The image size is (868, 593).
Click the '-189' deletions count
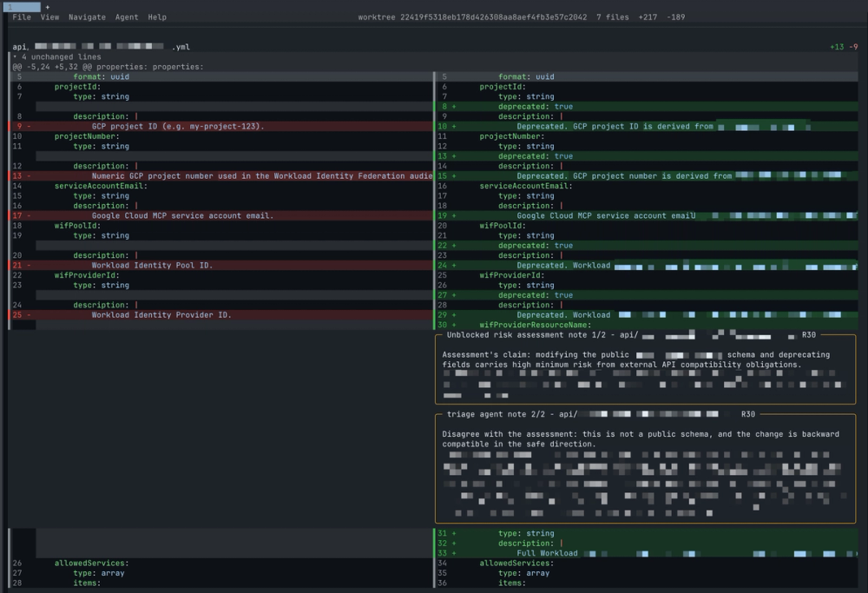point(676,17)
